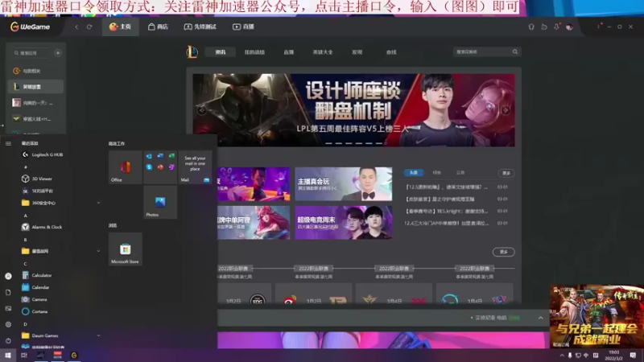
Task: Open the 主播真会玩 promo card
Action: (344, 184)
